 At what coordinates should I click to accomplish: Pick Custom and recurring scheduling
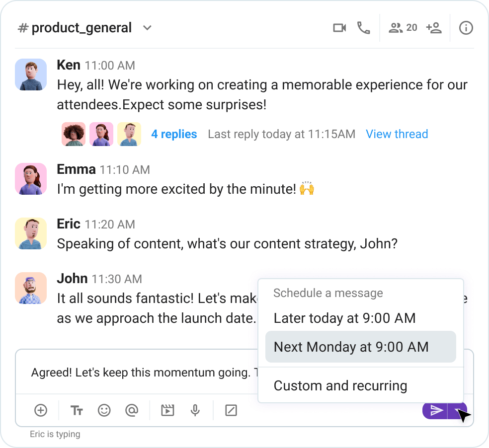(x=341, y=385)
